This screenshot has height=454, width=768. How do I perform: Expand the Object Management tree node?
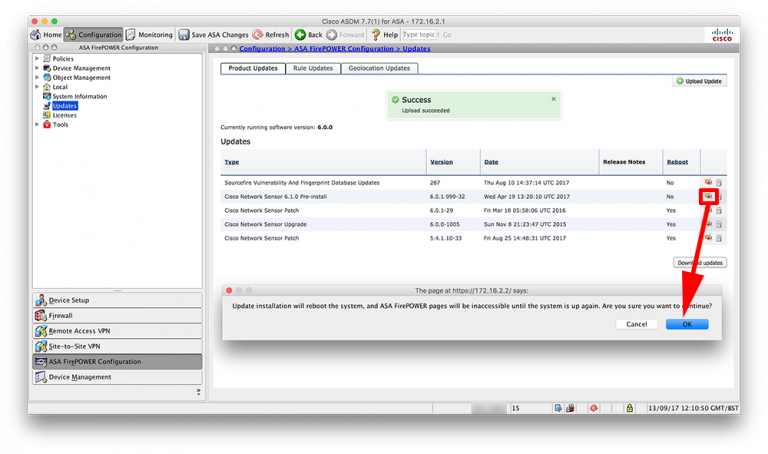coord(37,77)
